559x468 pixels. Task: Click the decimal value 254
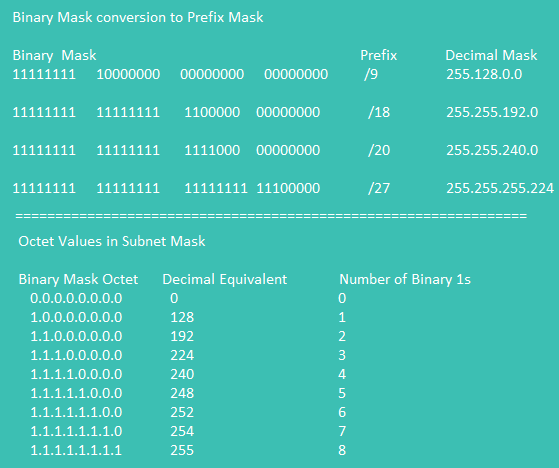pyautogui.click(x=182, y=431)
